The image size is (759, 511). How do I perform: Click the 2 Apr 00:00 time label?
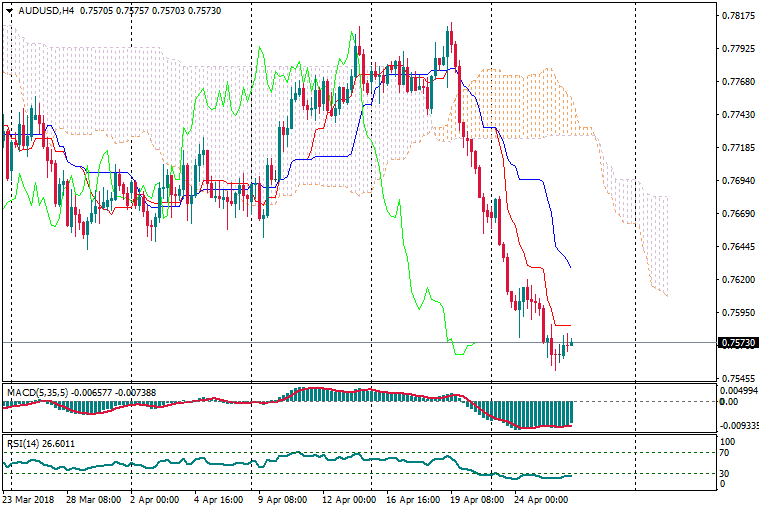(x=154, y=498)
